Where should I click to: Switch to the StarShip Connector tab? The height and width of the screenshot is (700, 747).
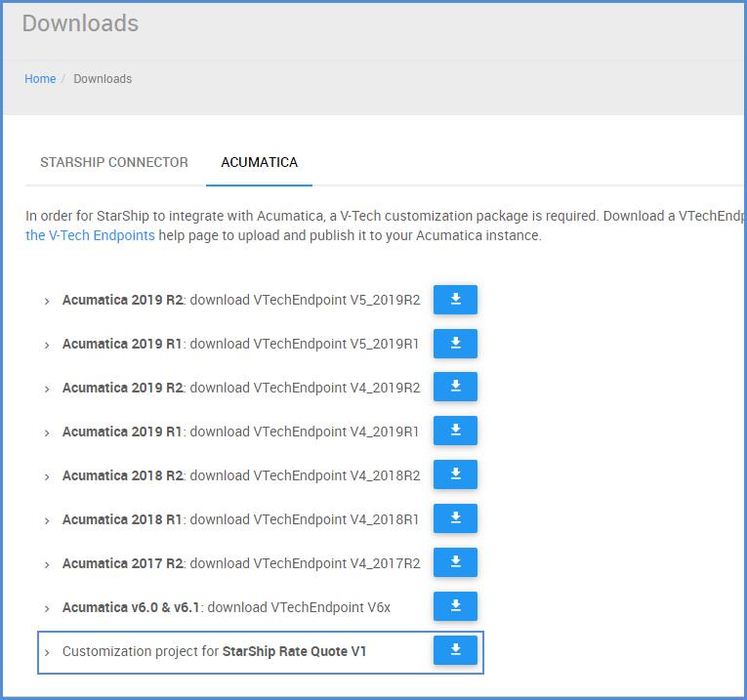pyautogui.click(x=114, y=163)
